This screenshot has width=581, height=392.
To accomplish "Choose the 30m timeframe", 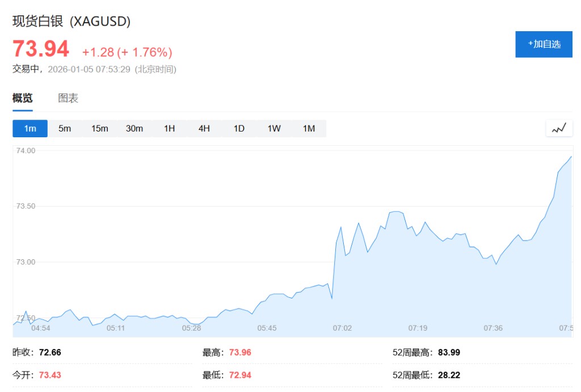I will 134,128.
